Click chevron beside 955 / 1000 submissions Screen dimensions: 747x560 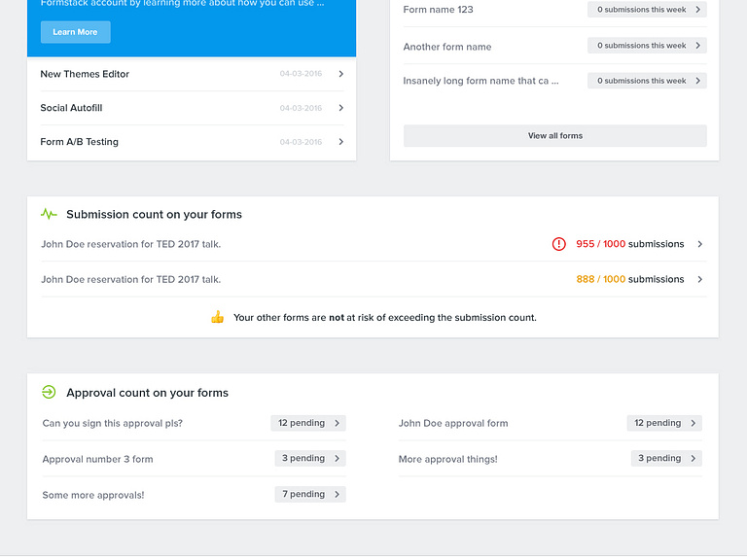[x=700, y=244]
